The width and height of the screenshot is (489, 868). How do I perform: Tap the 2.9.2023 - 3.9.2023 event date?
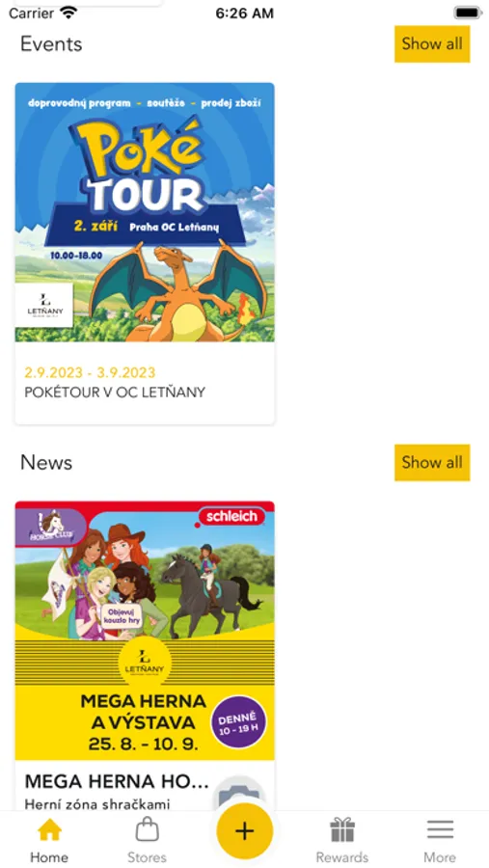coord(90,372)
